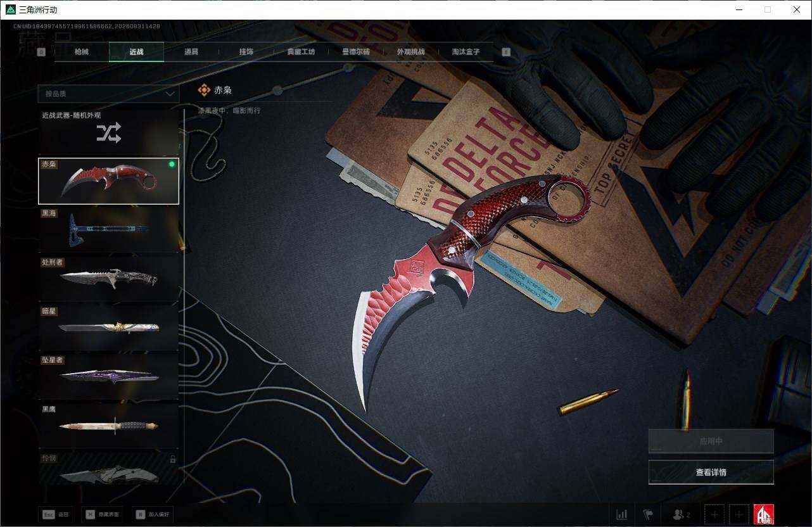Image resolution: width=812 pixels, height=527 pixels.
Task: Select the 近战 (melee) tab
Action: click(x=136, y=52)
